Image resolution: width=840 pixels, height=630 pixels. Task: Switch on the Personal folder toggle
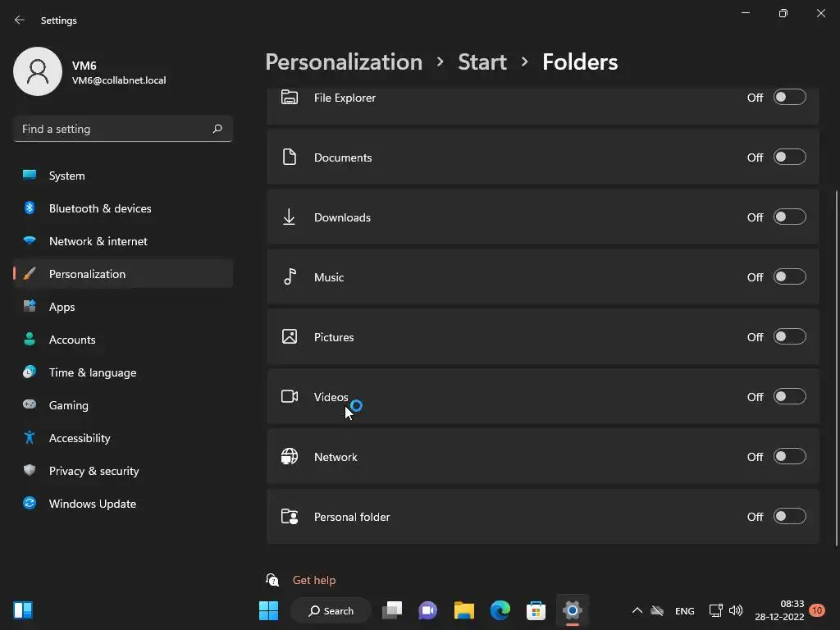[789, 516]
